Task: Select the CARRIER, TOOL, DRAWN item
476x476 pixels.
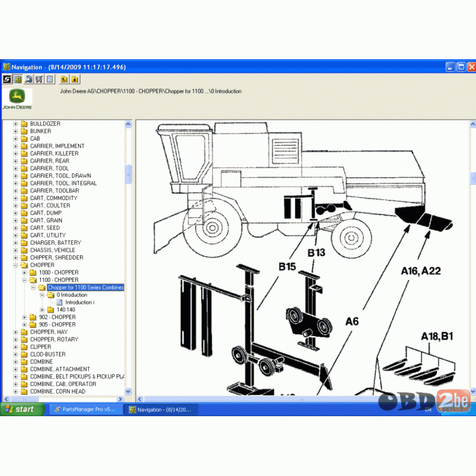Action: [x=60, y=176]
